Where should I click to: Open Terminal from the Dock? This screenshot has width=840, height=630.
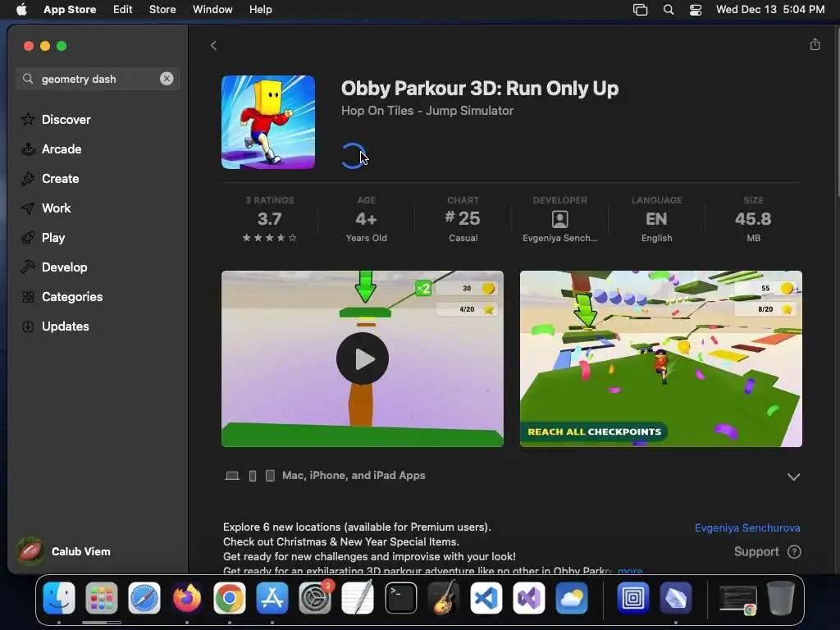click(x=400, y=598)
